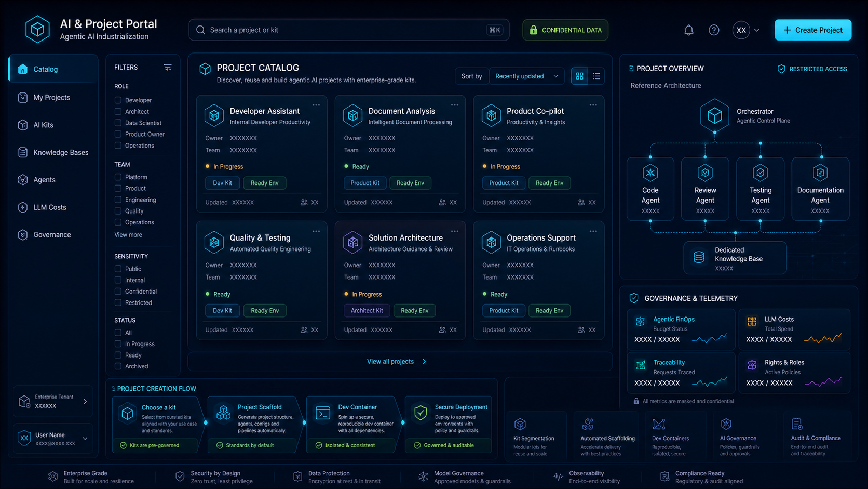Click the help question mark icon
This screenshot has width=868, height=489.
pos(714,30)
